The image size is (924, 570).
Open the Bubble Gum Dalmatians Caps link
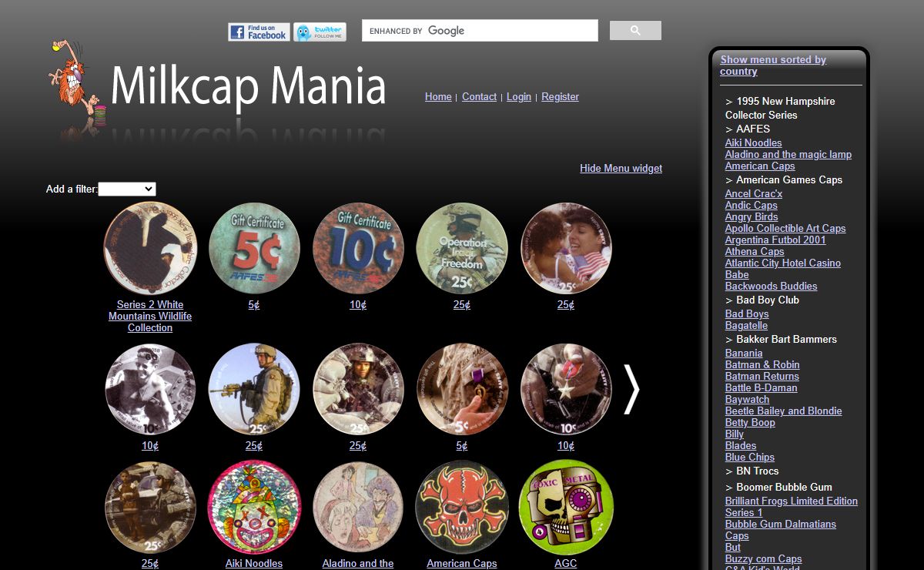click(x=781, y=529)
